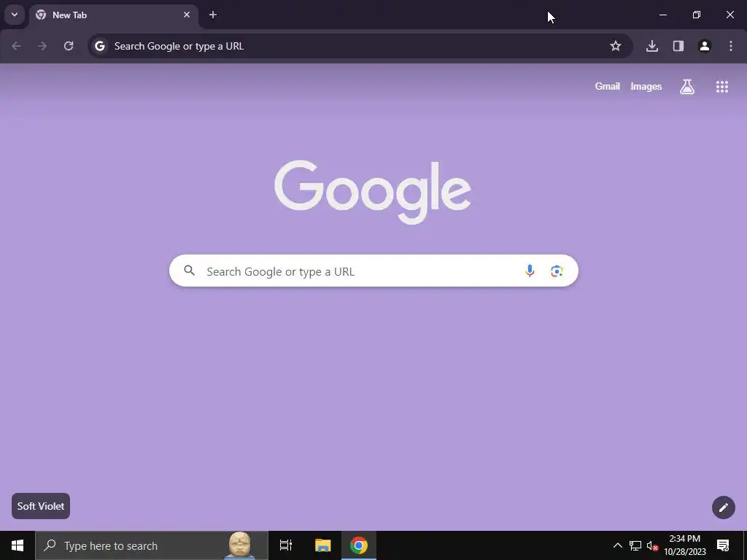Open Search Labs flask icon
747x560 pixels.
tap(687, 86)
